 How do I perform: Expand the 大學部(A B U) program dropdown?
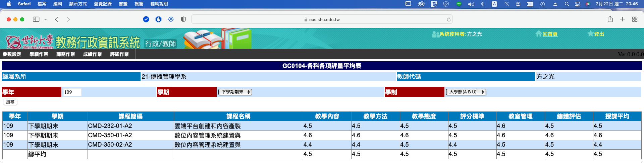point(466,92)
